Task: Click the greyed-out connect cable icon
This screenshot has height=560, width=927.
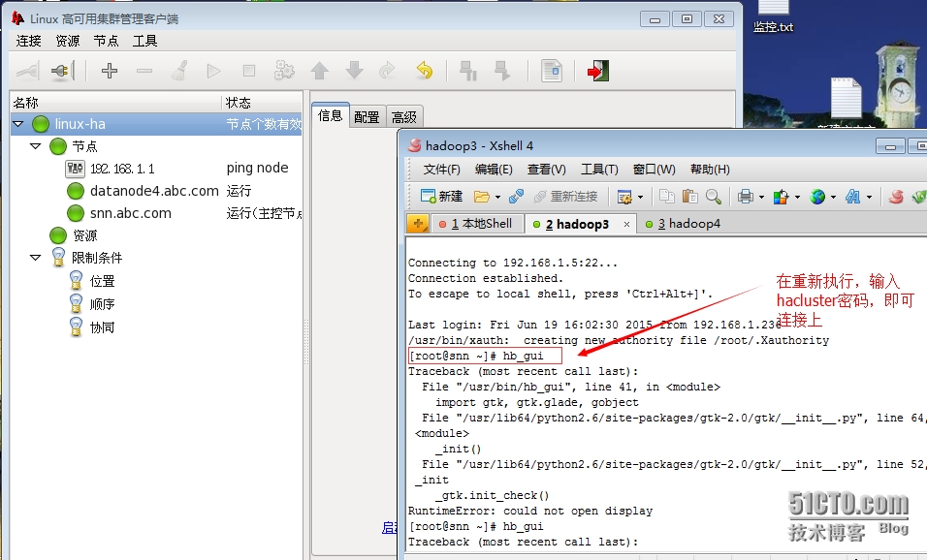Action: (x=28, y=72)
